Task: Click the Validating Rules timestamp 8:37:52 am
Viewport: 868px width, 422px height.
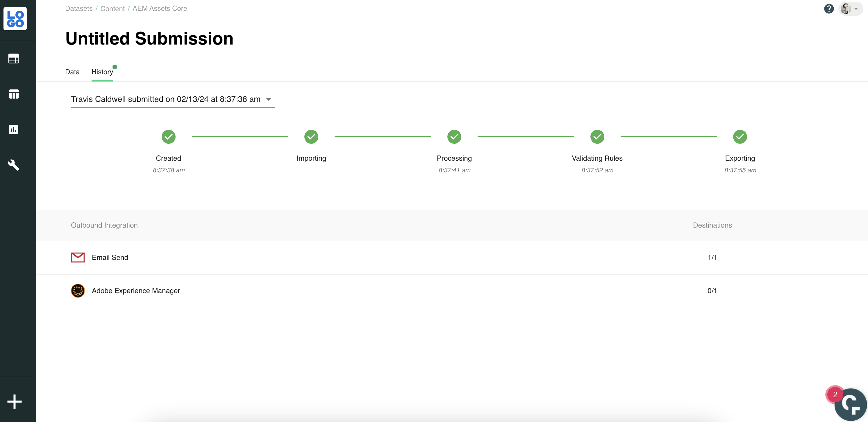Action: click(597, 170)
